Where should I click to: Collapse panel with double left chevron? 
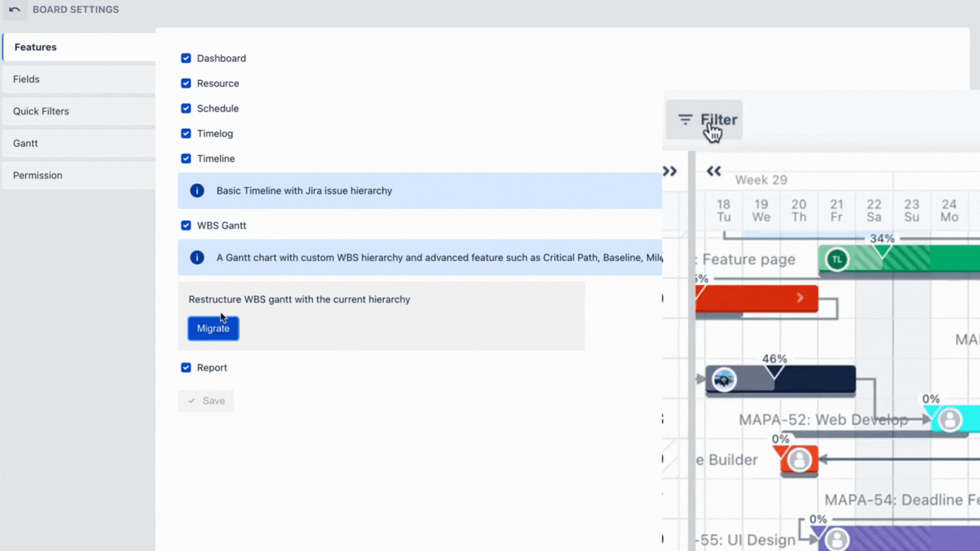point(714,171)
